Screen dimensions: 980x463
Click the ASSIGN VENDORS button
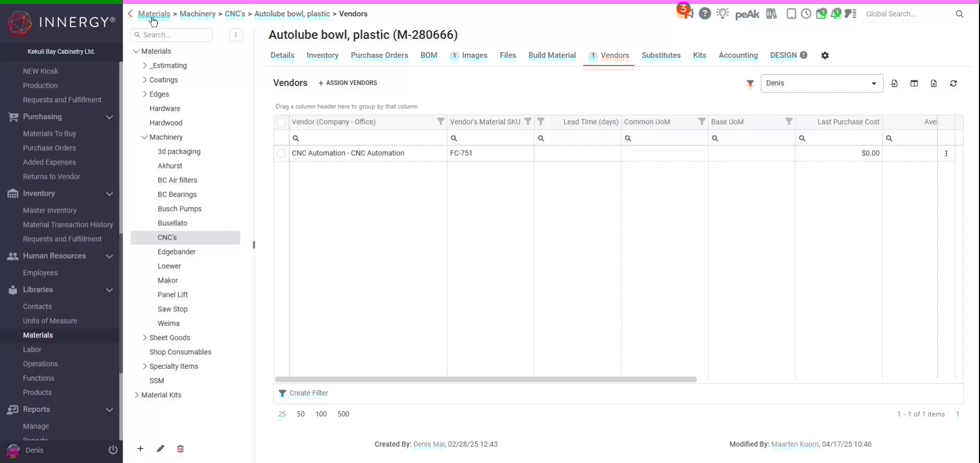point(348,82)
